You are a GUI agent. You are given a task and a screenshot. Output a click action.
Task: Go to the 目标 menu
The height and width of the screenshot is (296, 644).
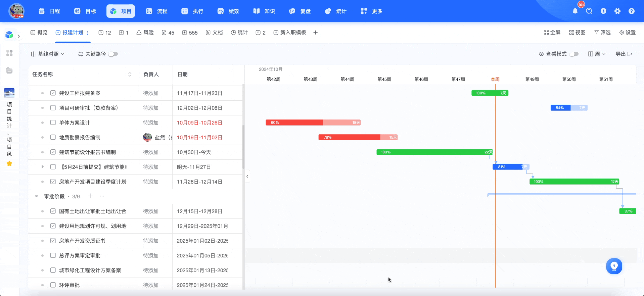click(x=85, y=11)
